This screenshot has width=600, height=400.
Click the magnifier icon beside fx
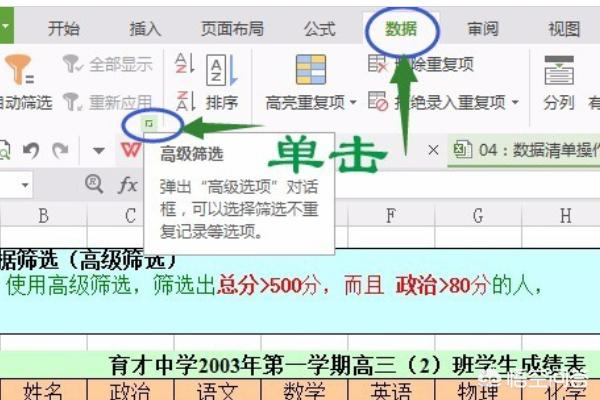94,184
